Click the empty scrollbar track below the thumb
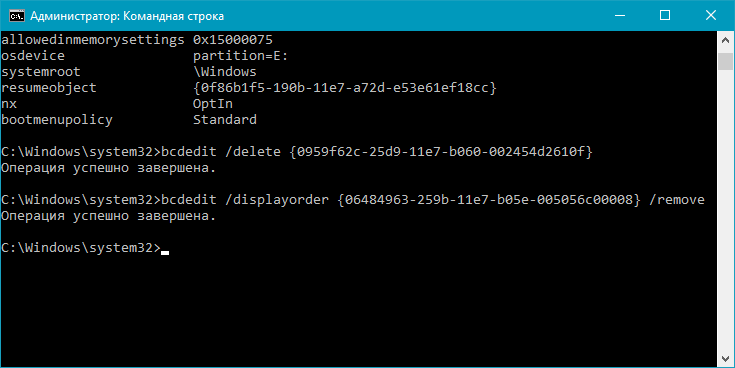Screen dimensions: 735x368 726,211
